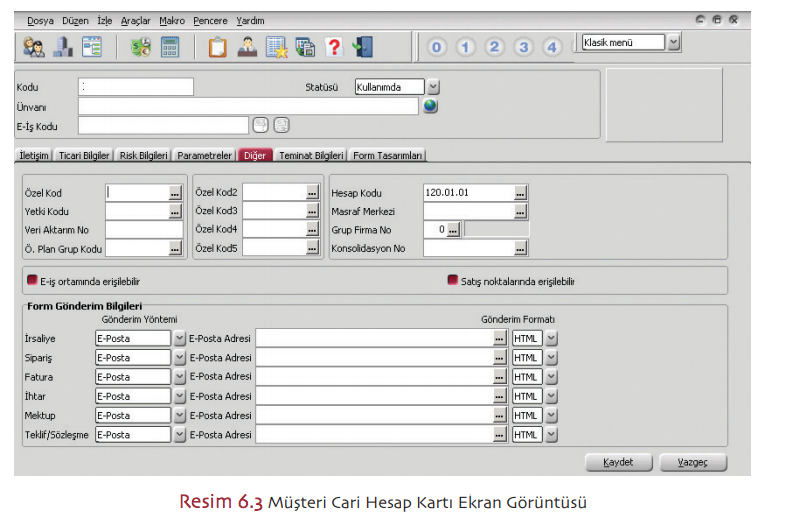Click the round number 0 toolbar button
The width and height of the screenshot is (801, 532).
(436, 47)
